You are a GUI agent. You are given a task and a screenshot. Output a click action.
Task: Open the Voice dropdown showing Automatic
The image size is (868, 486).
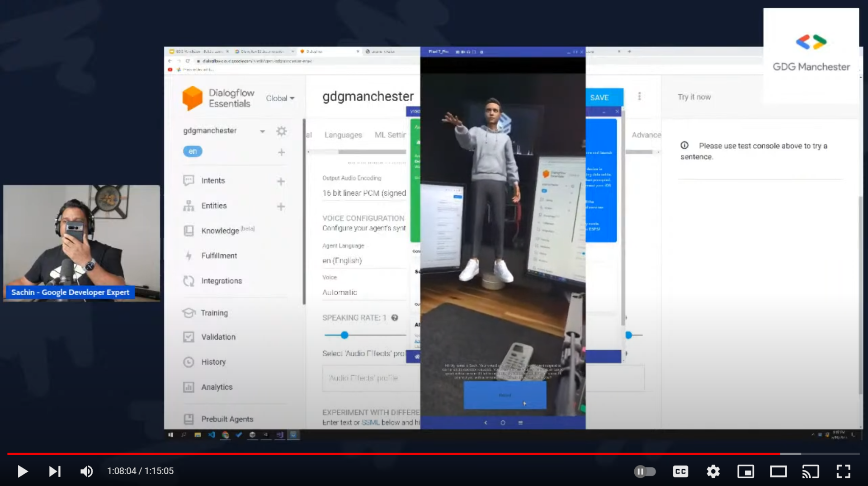click(364, 293)
